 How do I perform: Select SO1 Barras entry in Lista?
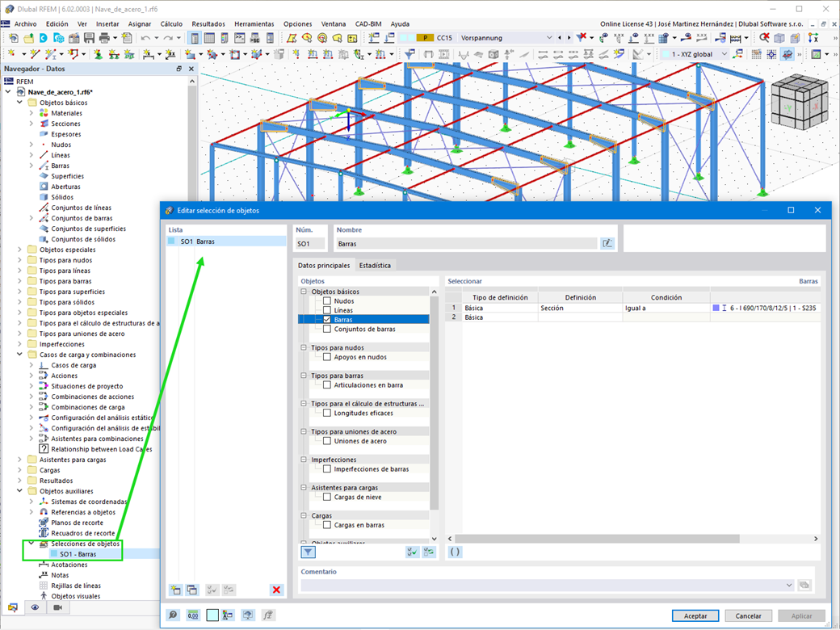click(226, 241)
